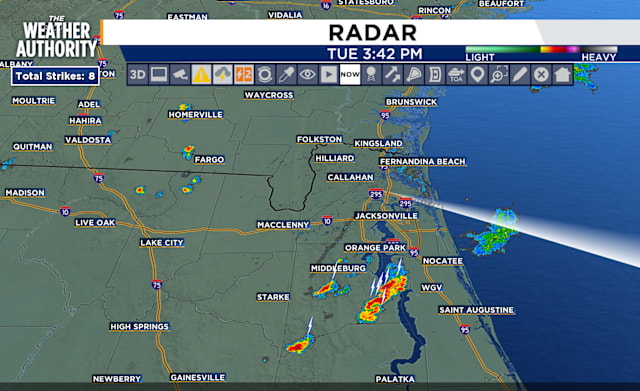Click the PALATKA city label
This screenshot has width=640, height=391.
coord(395,379)
